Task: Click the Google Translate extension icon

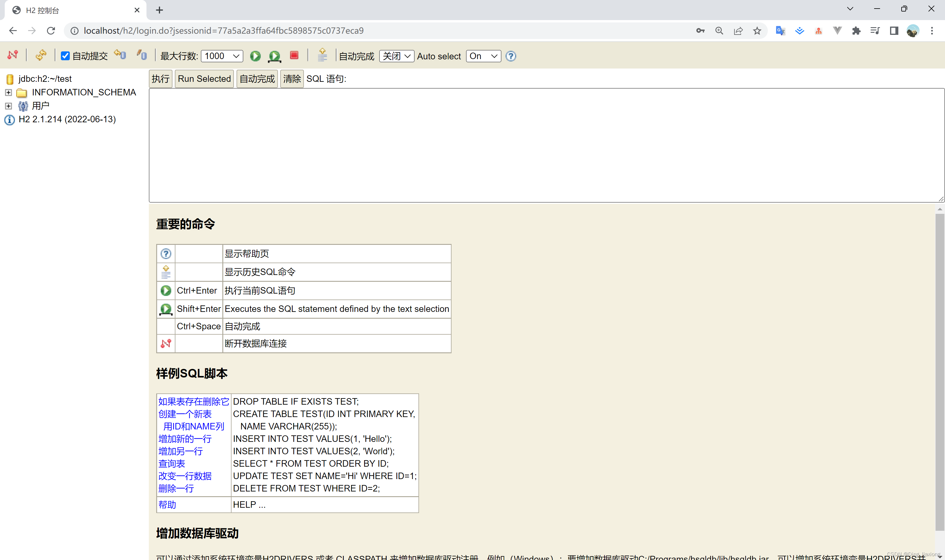Action: 780,30
